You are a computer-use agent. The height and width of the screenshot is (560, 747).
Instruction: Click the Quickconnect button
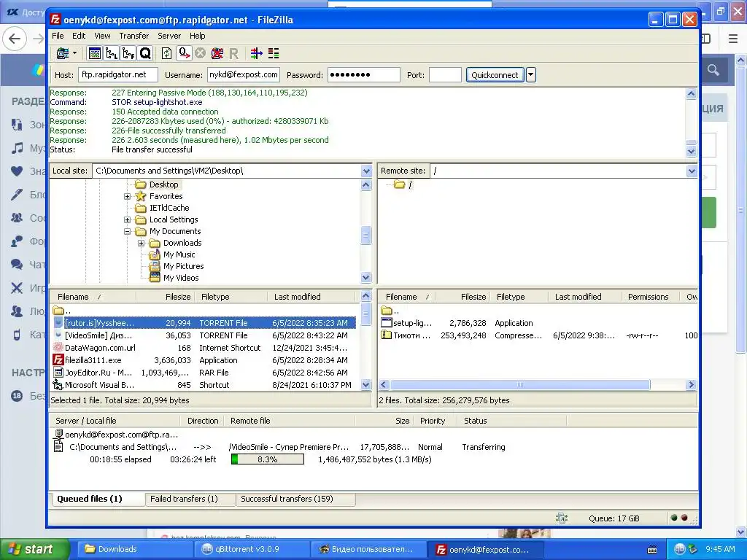(495, 75)
